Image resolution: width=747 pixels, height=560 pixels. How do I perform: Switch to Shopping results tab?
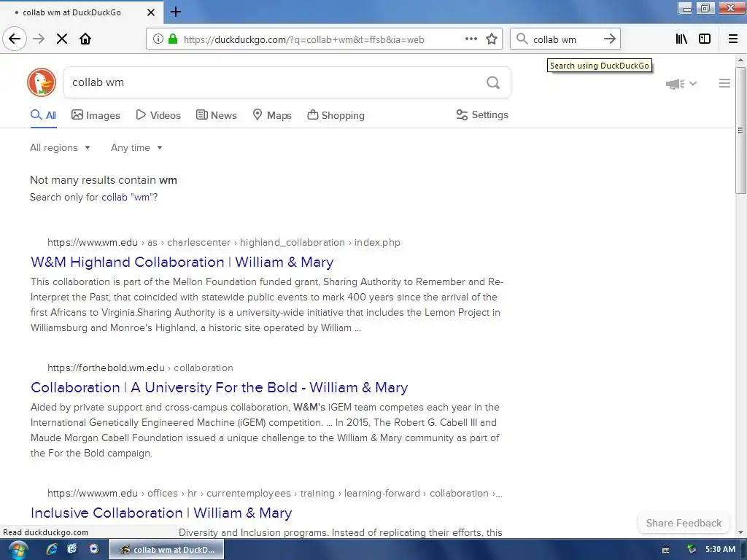tap(336, 115)
